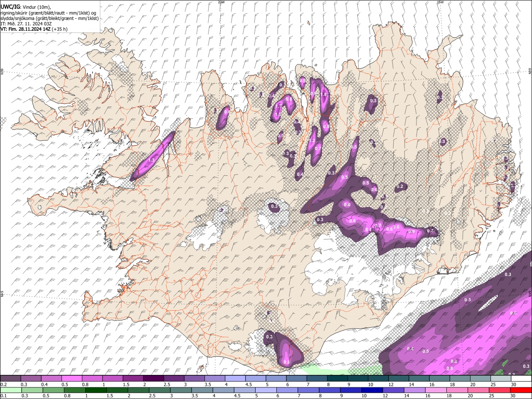Click the white 30 snow legend swatch

[521, 379]
